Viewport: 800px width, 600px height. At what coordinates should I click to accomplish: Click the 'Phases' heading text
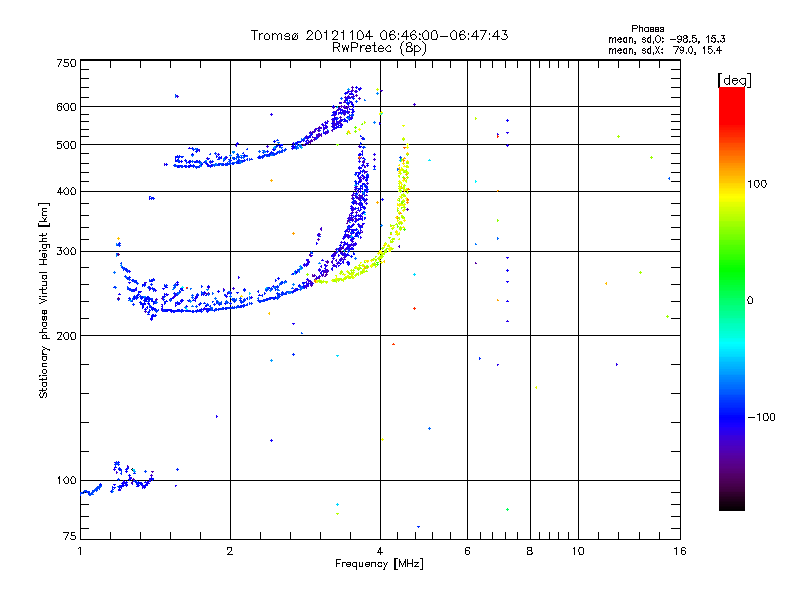coord(647,29)
